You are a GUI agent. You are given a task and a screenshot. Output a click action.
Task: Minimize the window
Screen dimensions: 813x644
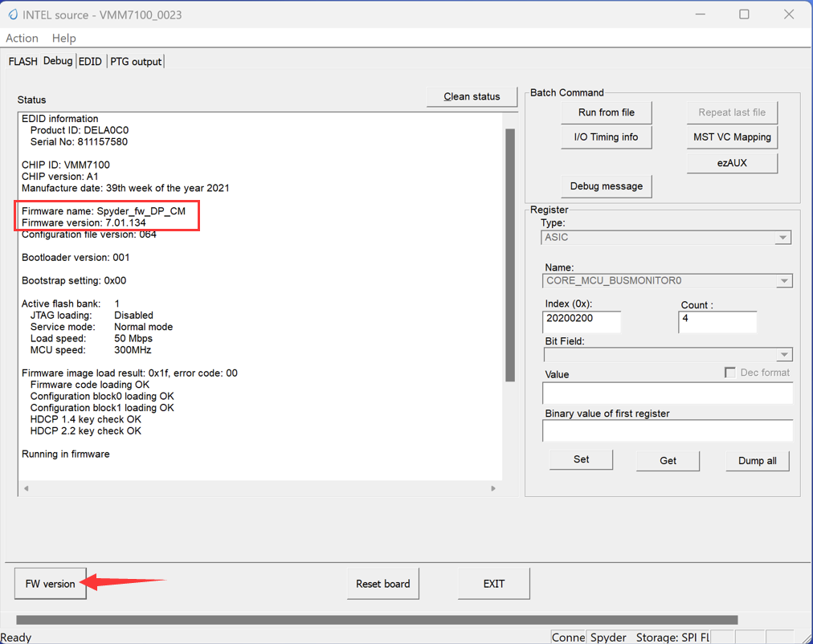point(701,14)
